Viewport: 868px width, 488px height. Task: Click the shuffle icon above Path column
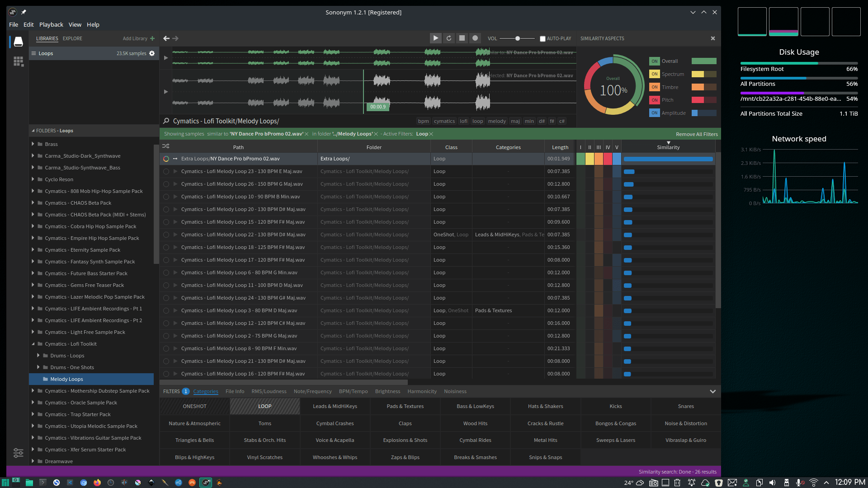[x=166, y=146]
